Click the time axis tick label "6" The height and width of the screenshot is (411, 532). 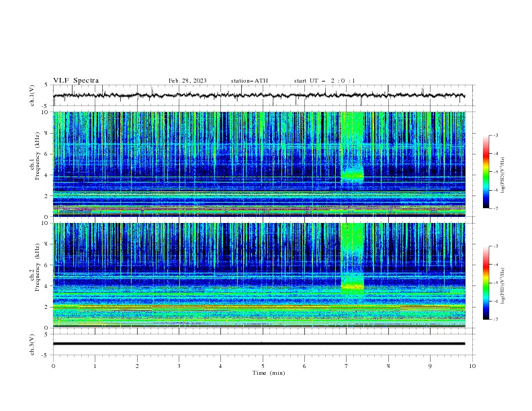(x=304, y=366)
